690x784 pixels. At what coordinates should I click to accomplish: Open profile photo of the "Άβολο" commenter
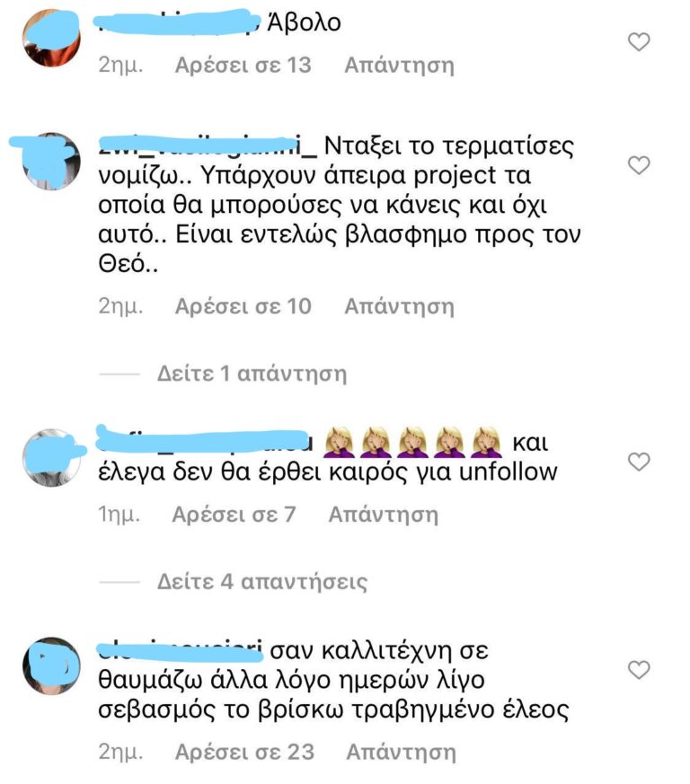click(51, 38)
